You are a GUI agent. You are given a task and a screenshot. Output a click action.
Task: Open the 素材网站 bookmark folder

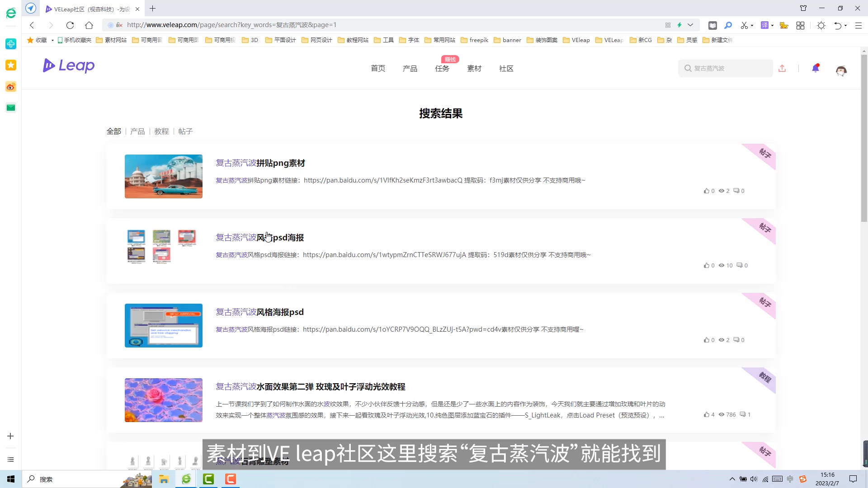(111, 40)
